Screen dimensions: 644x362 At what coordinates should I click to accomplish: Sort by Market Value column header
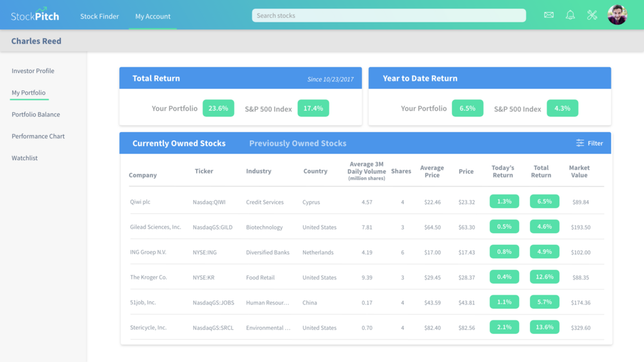tap(579, 171)
